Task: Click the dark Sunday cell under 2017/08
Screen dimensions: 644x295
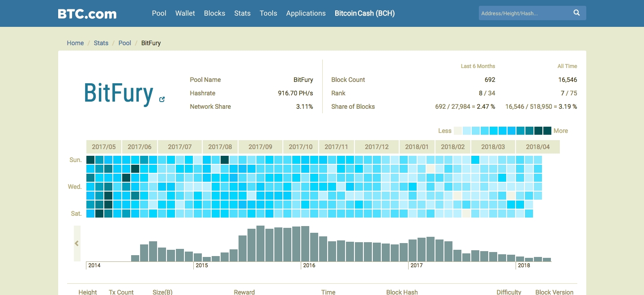Action: pyautogui.click(x=225, y=160)
